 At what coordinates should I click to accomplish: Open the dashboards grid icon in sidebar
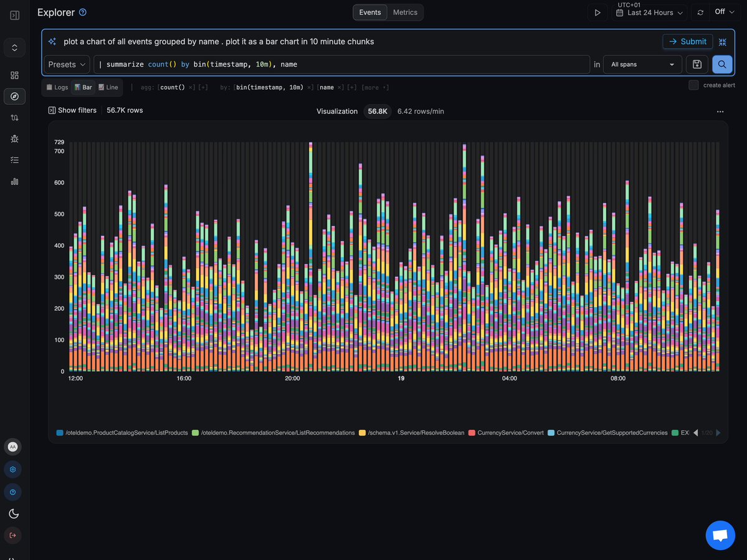14,75
